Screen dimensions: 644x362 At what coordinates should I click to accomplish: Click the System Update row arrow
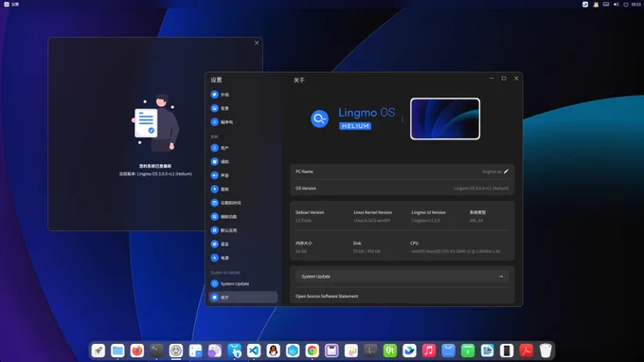click(501, 277)
